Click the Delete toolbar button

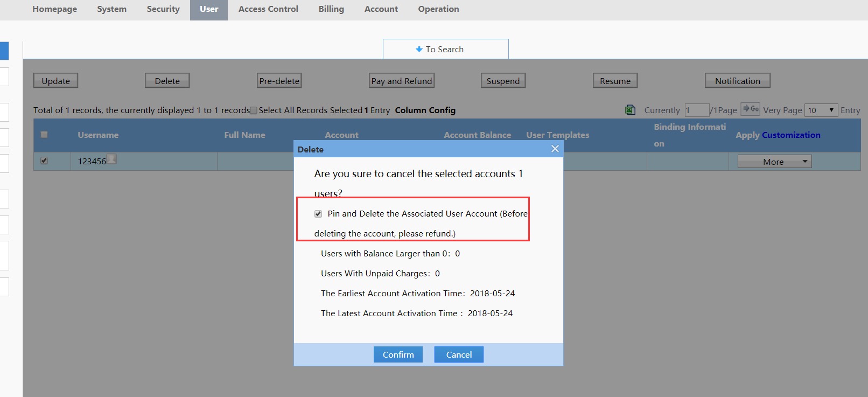167,81
